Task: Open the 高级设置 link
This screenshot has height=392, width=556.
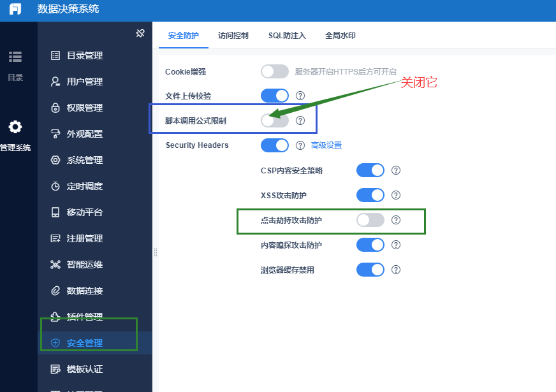Action: [x=326, y=145]
